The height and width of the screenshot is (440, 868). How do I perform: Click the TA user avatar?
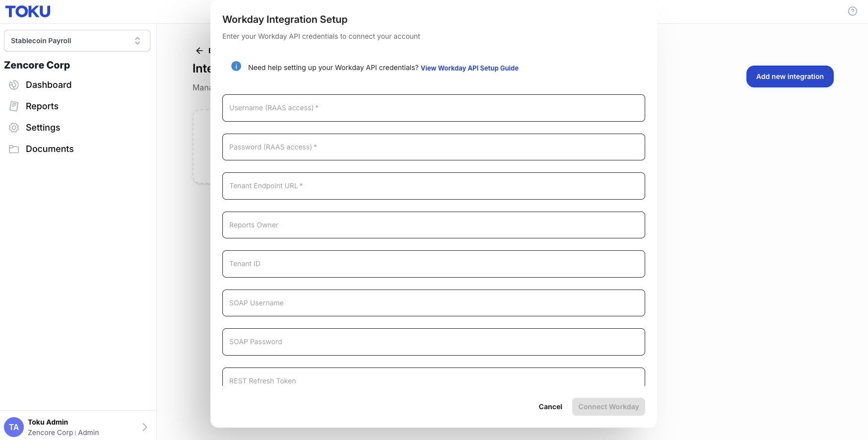pyautogui.click(x=14, y=427)
